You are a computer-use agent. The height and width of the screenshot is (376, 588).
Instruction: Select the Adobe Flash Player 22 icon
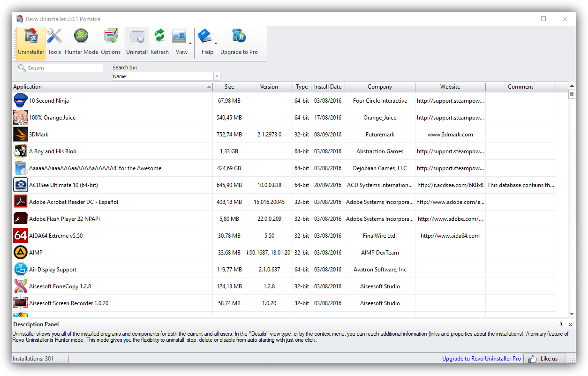21,219
